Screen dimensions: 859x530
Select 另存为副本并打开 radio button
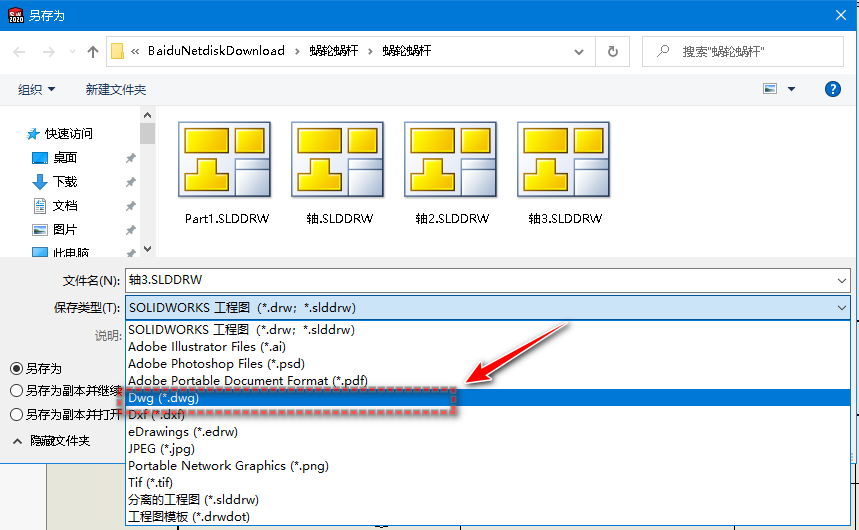coord(16,414)
